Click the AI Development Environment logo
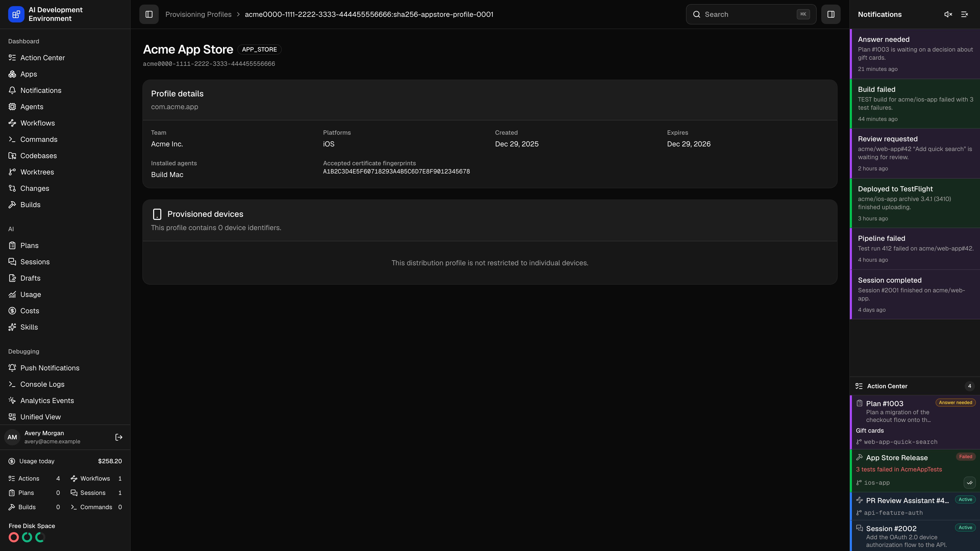Image resolution: width=980 pixels, height=551 pixels. click(x=16, y=14)
